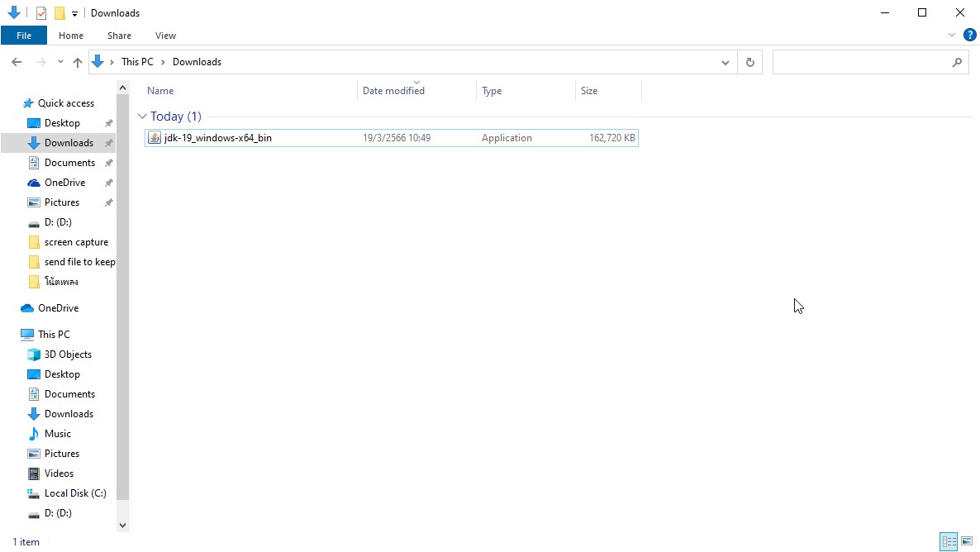The image size is (980, 552).
Task: Open the Help question mark icon
Action: [969, 35]
